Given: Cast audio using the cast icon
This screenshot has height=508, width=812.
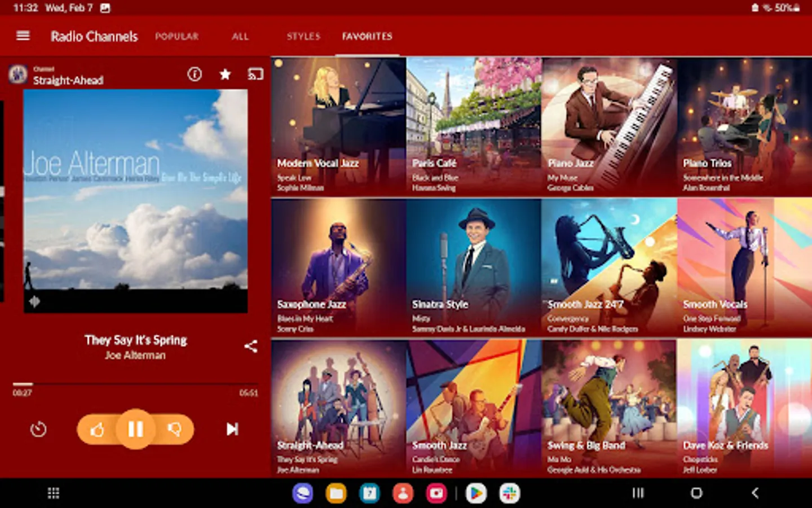Looking at the screenshot, I should point(255,74).
